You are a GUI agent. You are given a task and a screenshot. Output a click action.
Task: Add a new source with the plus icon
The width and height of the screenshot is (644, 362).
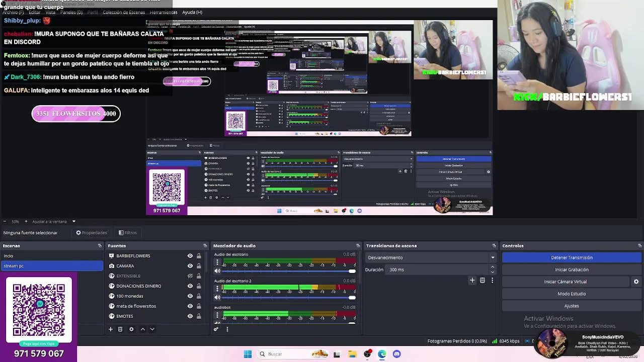(x=111, y=329)
